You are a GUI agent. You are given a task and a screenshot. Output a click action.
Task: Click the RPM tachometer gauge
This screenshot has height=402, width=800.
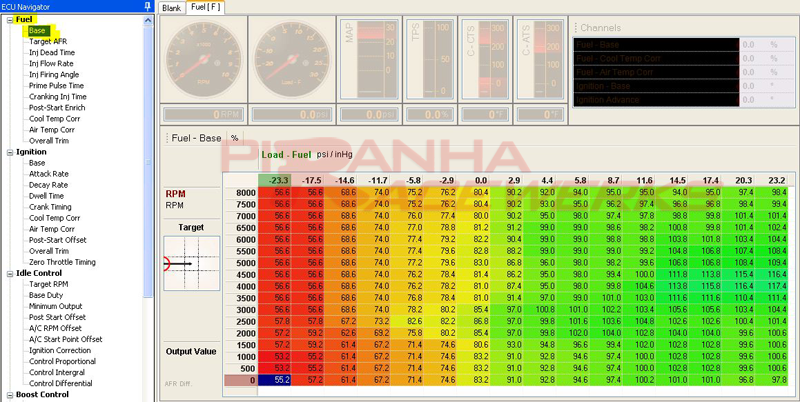204,60
